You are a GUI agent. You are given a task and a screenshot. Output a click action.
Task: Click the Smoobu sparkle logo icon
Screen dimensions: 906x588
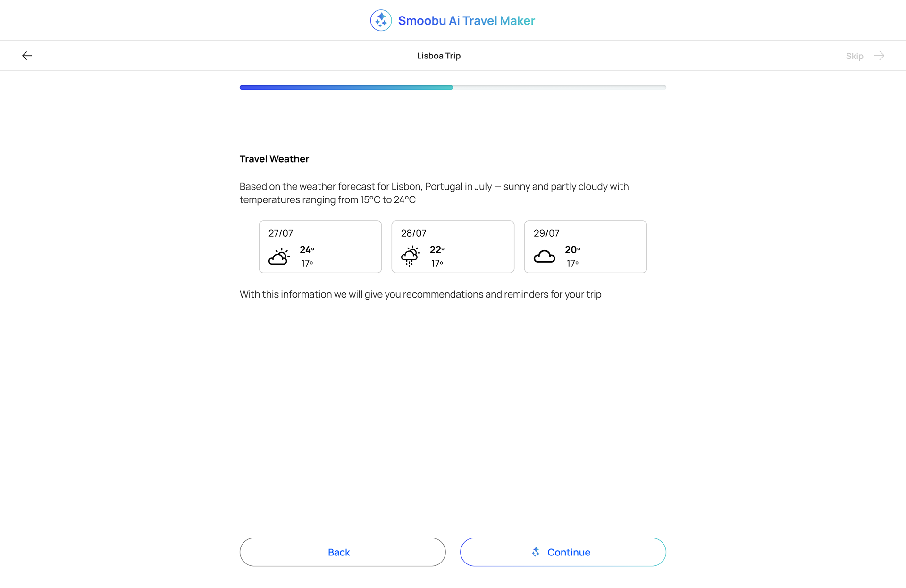click(381, 20)
